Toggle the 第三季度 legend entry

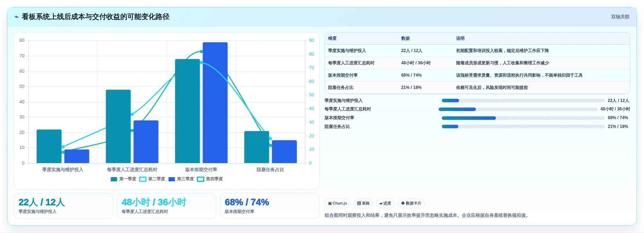tap(181, 179)
